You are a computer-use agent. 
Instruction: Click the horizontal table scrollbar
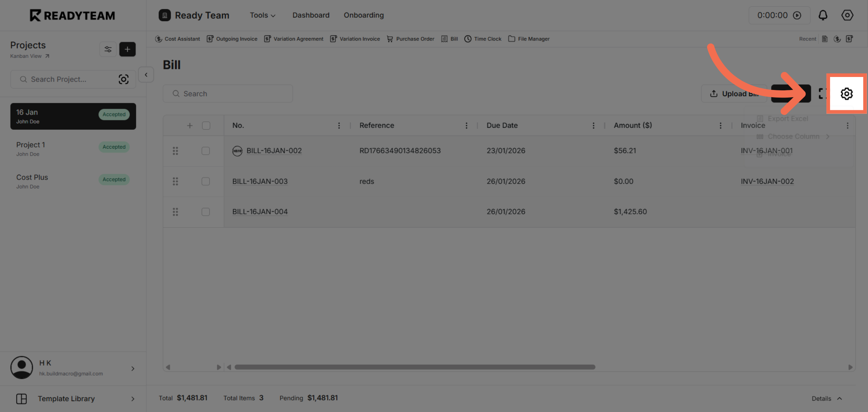click(x=414, y=367)
